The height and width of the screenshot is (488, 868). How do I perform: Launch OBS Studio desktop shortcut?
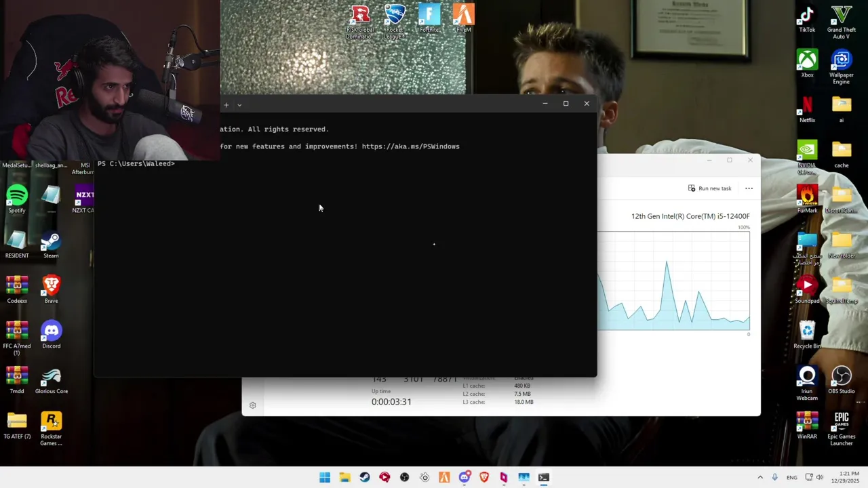842,381
